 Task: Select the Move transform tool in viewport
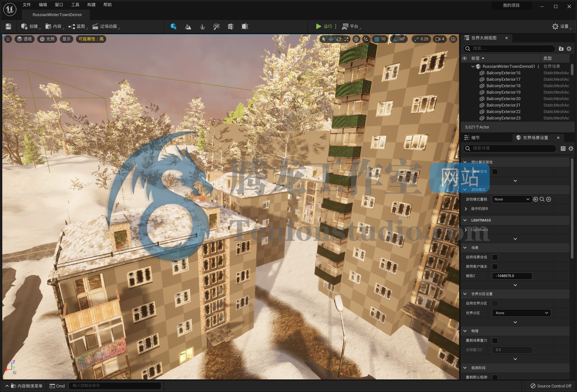click(x=331, y=39)
